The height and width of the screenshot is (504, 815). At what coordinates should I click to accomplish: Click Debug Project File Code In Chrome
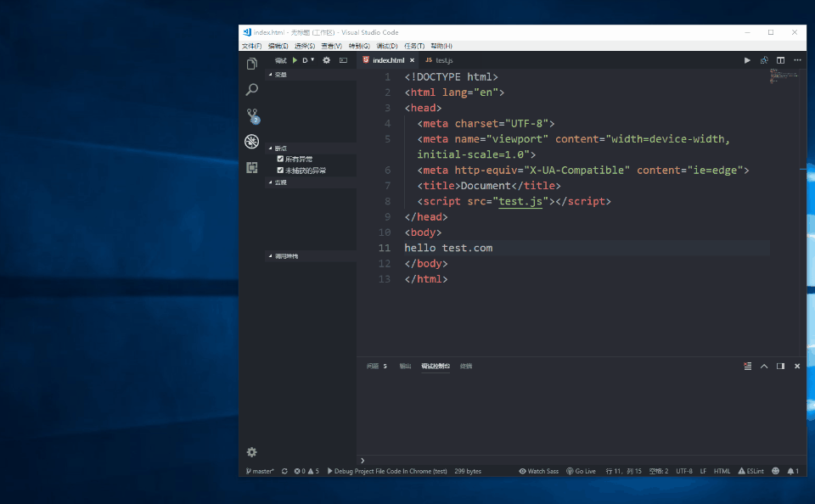click(387, 471)
